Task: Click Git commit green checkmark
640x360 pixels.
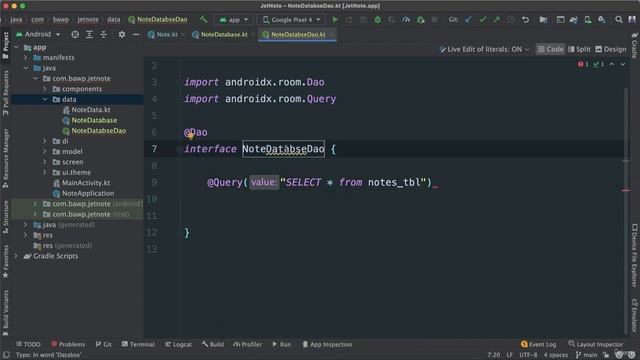Action: coord(482,19)
